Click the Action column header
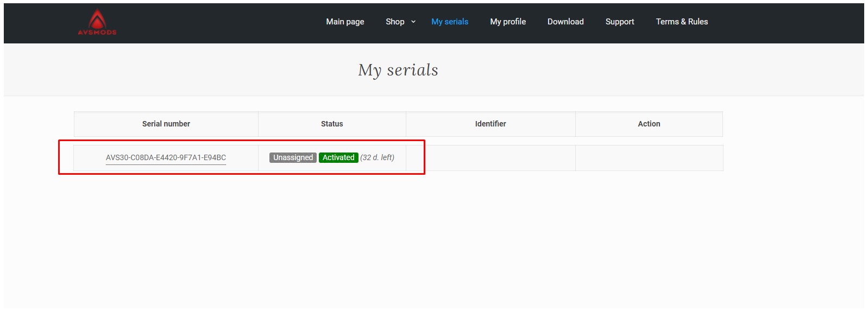Viewport: 868px width, 311px height. (x=649, y=124)
